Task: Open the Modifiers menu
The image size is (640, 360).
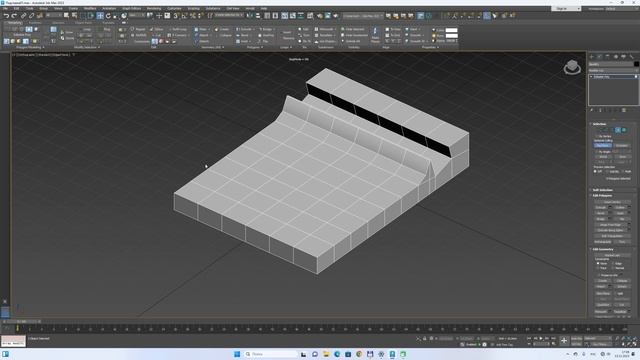Action: [x=90, y=8]
